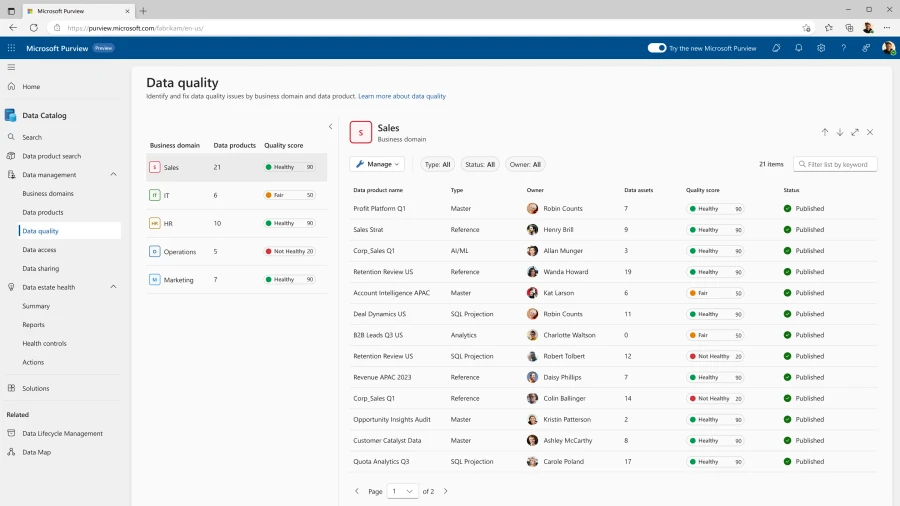Go to the previous page of results
The height and width of the screenshot is (506, 900).
coord(357,491)
